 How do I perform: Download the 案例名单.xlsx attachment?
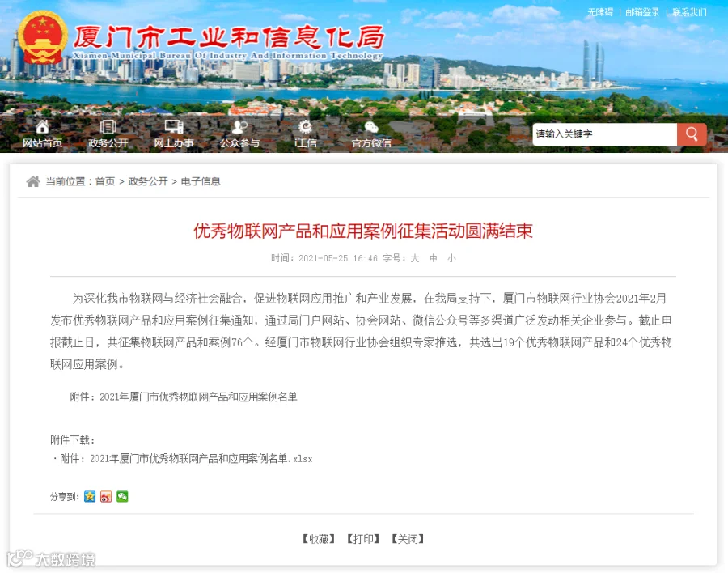186,459
